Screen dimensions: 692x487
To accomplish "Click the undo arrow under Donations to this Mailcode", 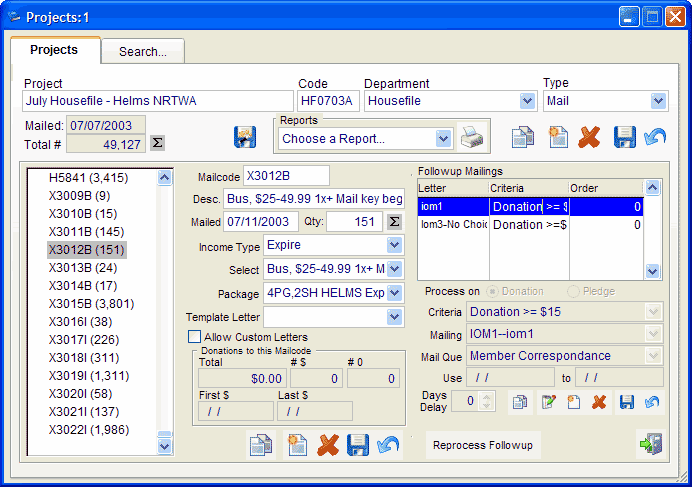I will tap(388, 445).
